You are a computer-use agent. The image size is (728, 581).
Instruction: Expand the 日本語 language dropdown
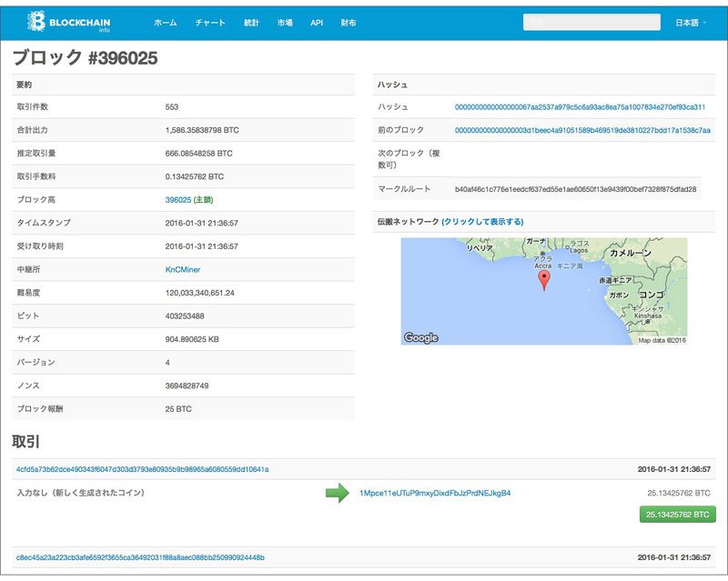pos(691,22)
